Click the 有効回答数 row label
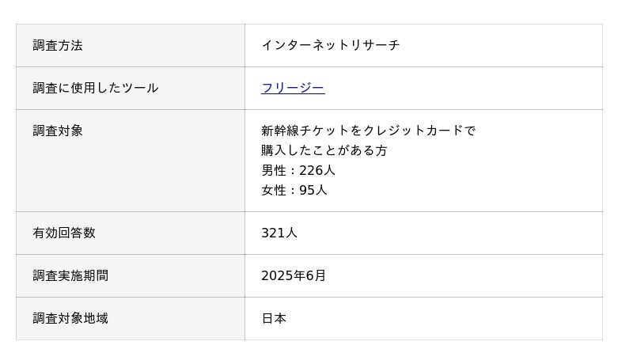The width and height of the screenshot is (633, 364). 64,233
